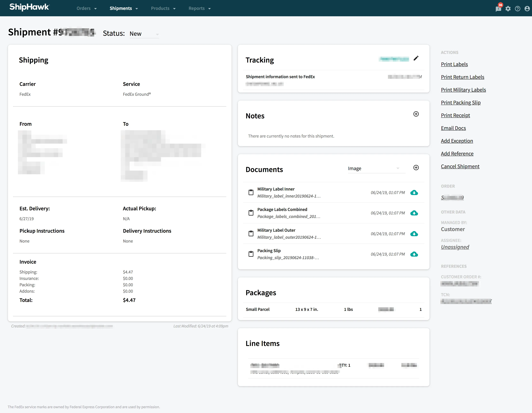Image resolution: width=532 pixels, height=413 pixels.
Task: Click the Unassigned assignee link
Action: tap(455, 247)
